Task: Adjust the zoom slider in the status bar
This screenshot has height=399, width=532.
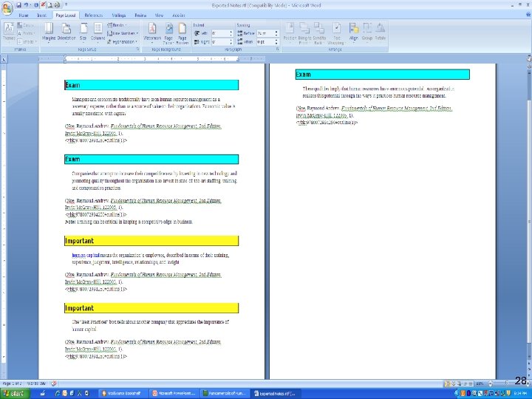Action: point(507,383)
